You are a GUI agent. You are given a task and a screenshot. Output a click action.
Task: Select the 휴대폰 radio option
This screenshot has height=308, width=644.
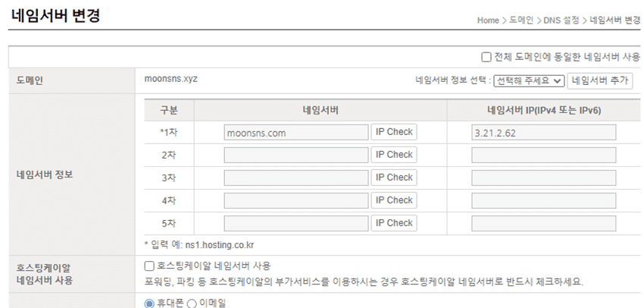[149, 303]
